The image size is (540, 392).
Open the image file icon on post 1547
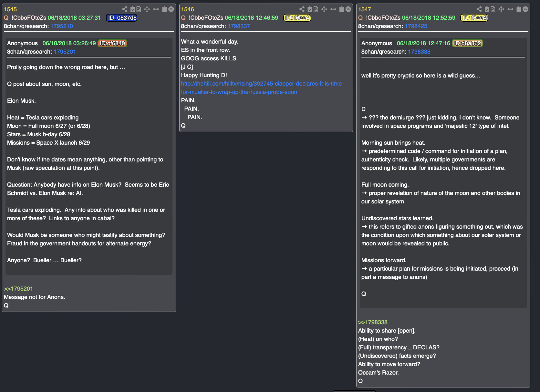point(493,9)
